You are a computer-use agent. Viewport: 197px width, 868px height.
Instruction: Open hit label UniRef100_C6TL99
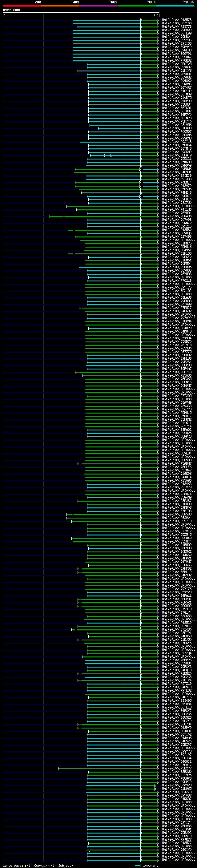click(177, 33)
